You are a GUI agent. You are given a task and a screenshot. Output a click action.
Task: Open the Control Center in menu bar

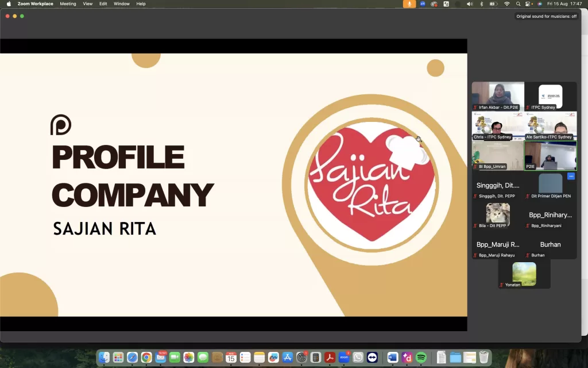click(x=528, y=4)
